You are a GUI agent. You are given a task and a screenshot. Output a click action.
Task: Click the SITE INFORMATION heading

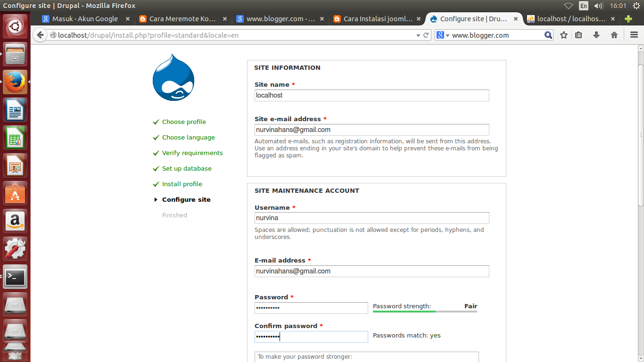click(287, 67)
